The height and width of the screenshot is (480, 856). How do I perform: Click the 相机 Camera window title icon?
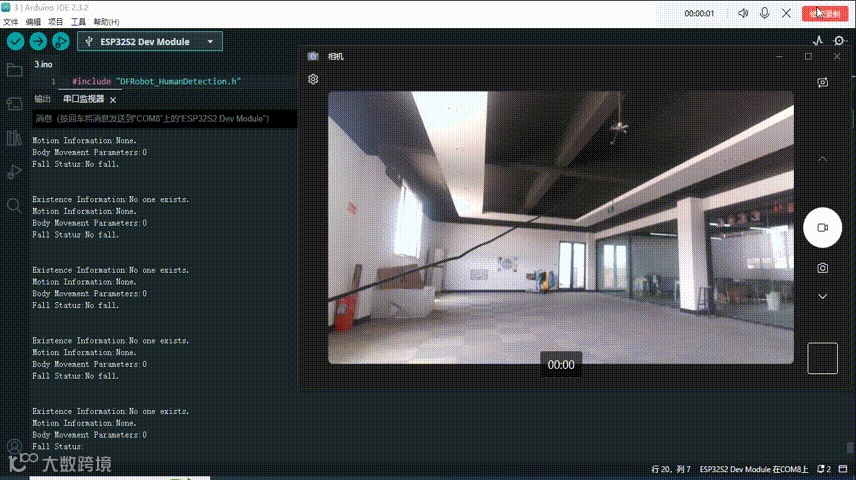click(x=312, y=56)
